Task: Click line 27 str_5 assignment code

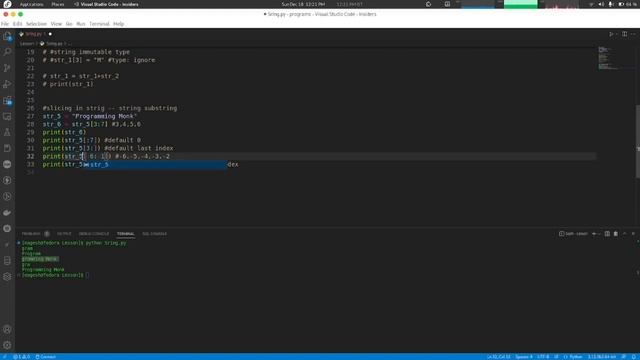Action: coord(90,116)
